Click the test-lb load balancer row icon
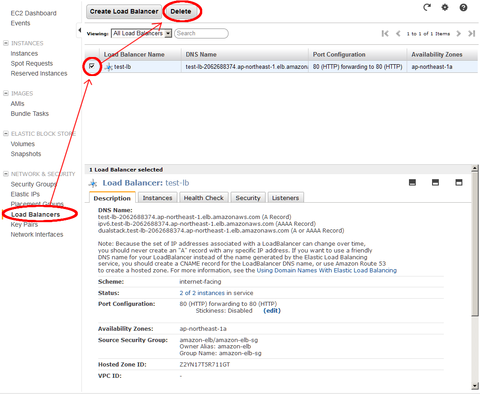 coord(108,67)
